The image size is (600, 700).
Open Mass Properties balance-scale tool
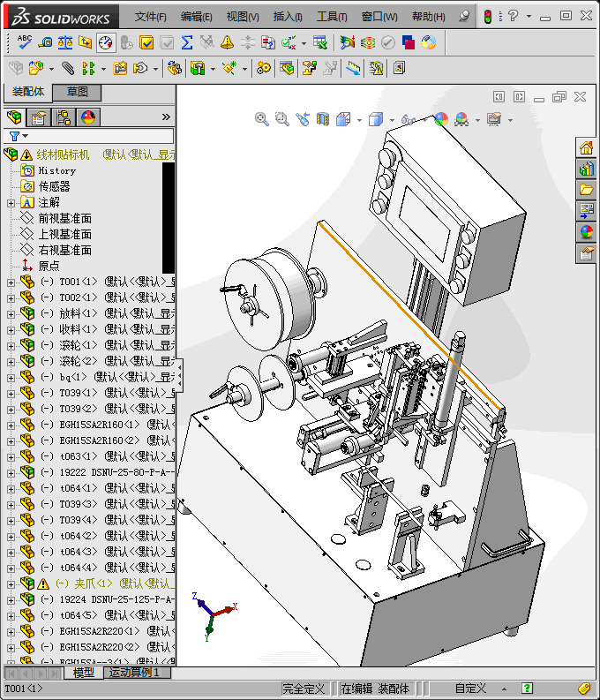[65, 42]
